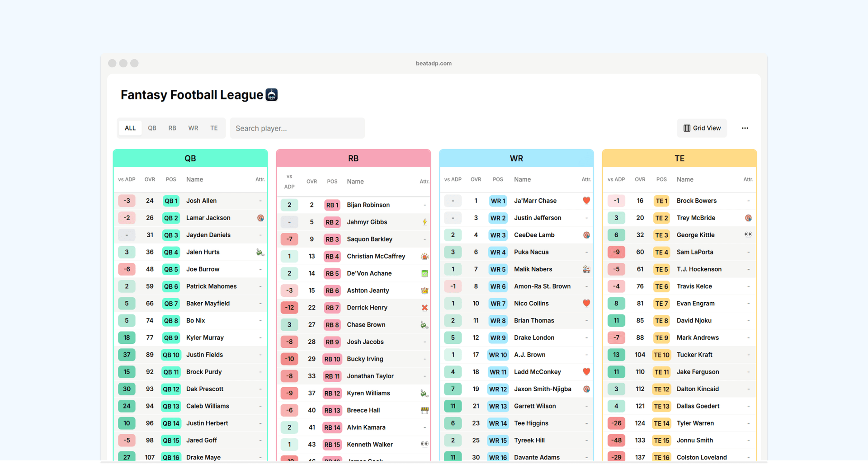This screenshot has width=868, height=464.
Task: Select player name Justin Jefferson
Action: click(x=538, y=218)
